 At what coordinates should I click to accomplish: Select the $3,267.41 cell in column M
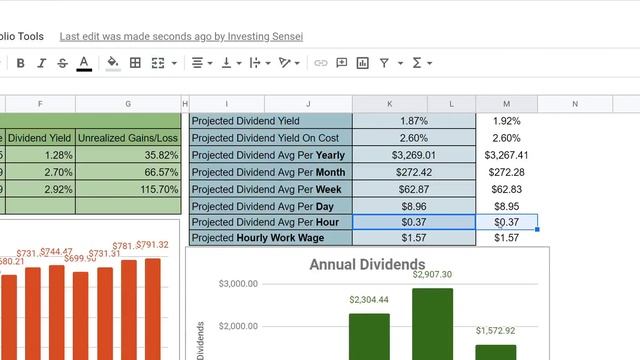coord(507,155)
